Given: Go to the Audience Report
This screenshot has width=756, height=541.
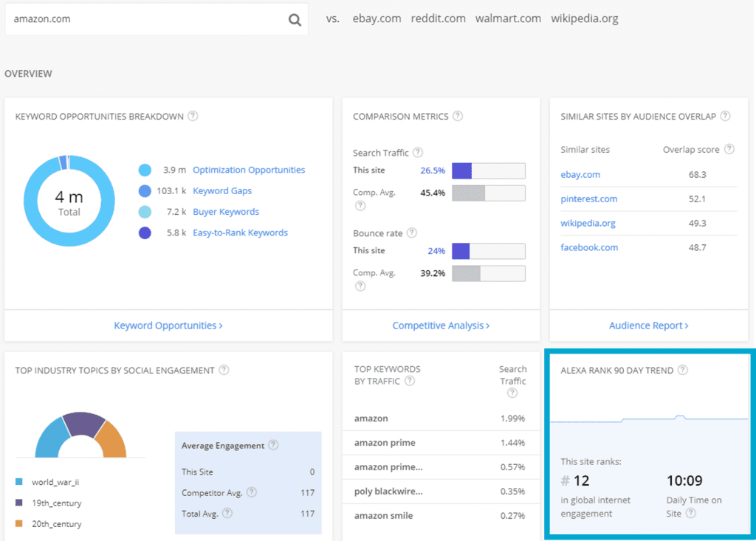Looking at the screenshot, I should pos(648,325).
